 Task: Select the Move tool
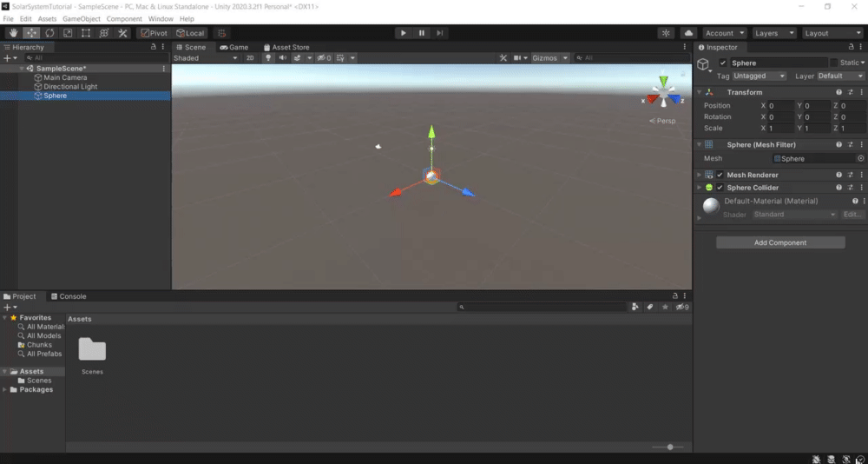(31, 33)
